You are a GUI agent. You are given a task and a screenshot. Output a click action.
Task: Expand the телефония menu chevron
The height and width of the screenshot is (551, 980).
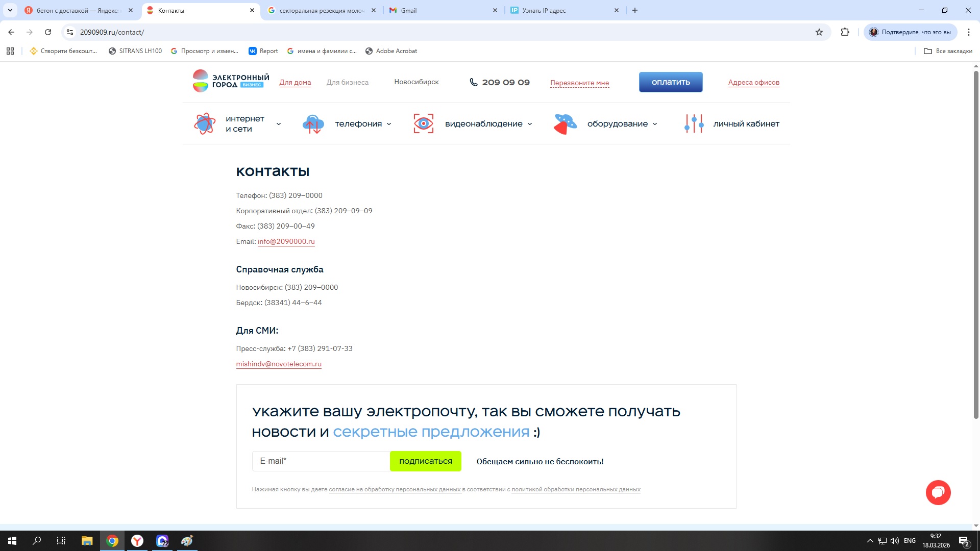(389, 124)
